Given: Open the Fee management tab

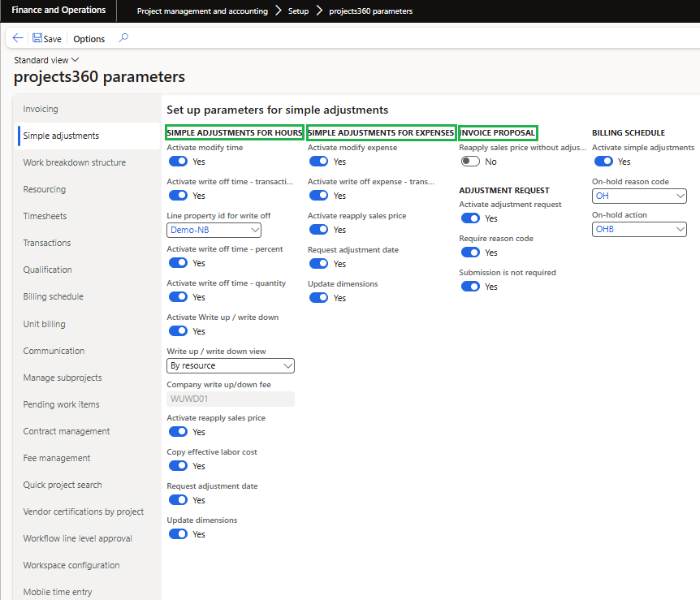Looking at the screenshot, I should pyautogui.click(x=57, y=458).
